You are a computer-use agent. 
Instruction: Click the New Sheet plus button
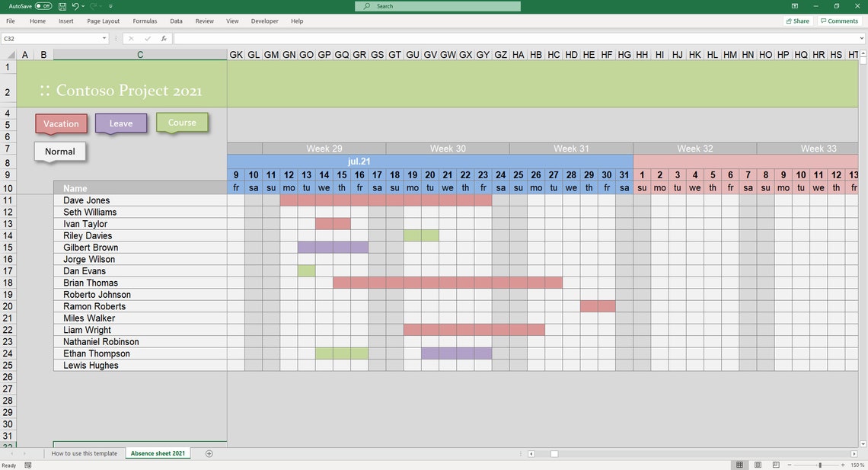tap(208, 452)
